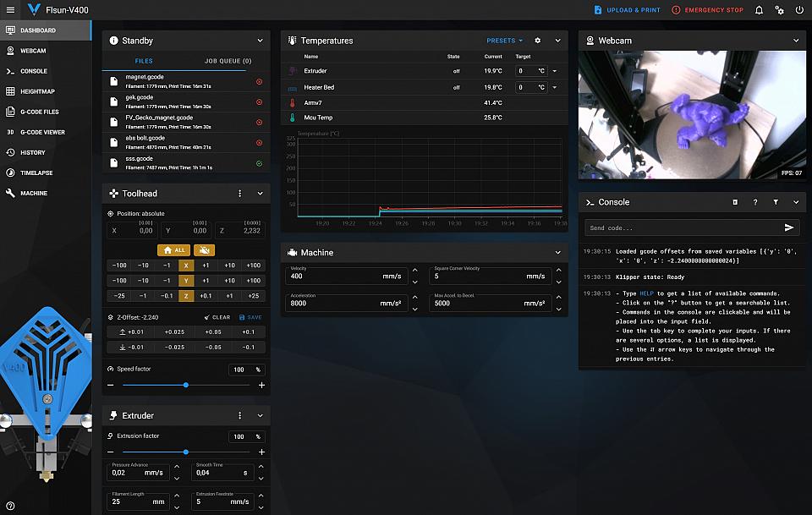
Task: Collapse the Webcam panel
Action: tap(796, 41)
